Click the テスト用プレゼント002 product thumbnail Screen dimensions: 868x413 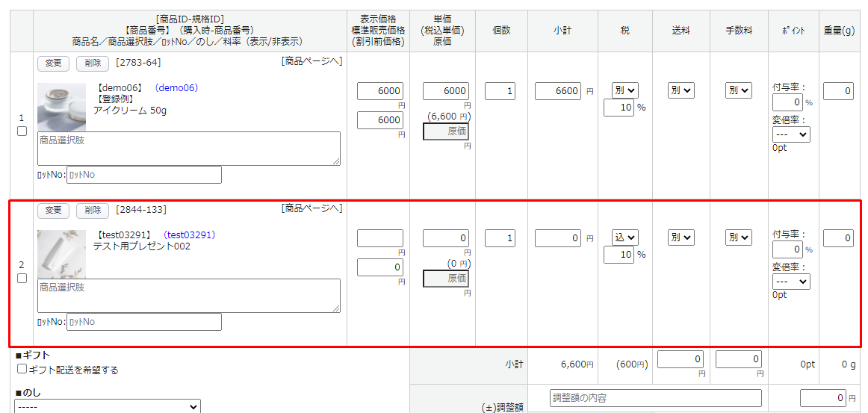(61, 254)
